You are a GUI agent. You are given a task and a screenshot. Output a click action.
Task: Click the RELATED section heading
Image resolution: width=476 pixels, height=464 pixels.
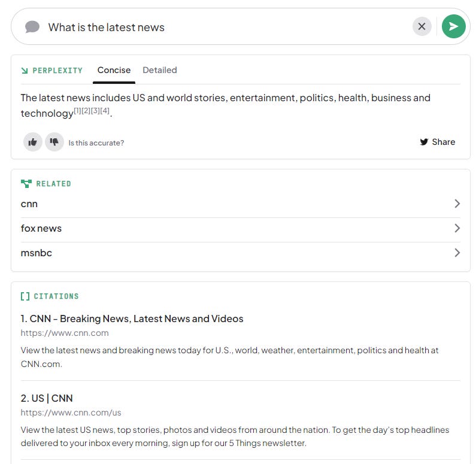point(53,184)
